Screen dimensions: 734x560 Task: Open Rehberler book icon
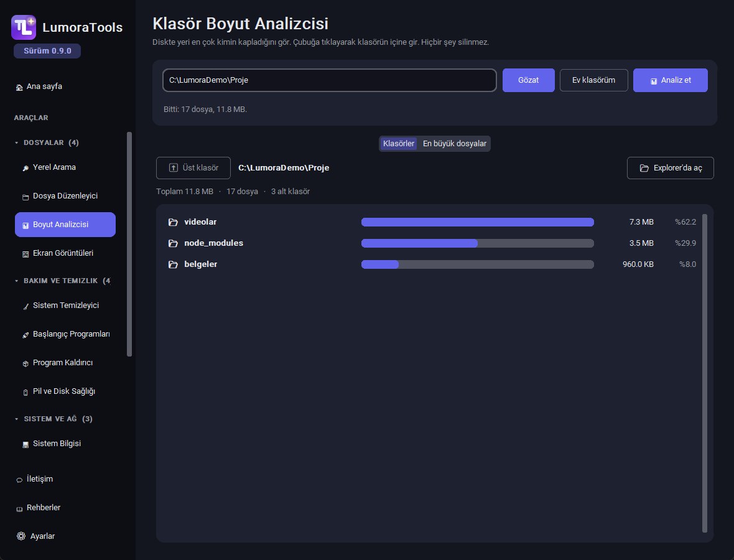point(19,508)
